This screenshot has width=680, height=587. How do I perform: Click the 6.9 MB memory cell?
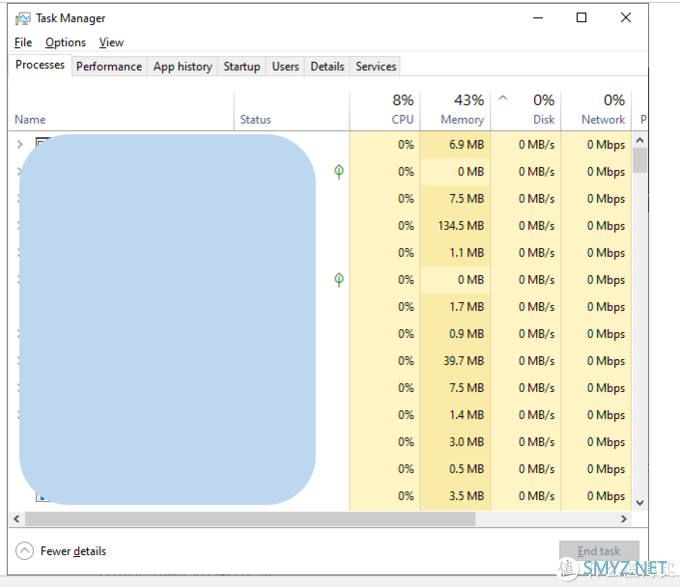(455, 145)
